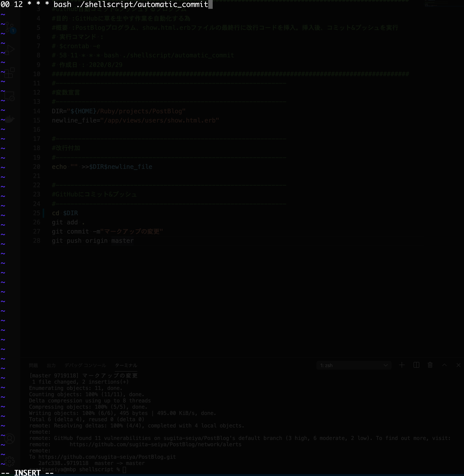Open the Accounts icon in activity bar
464x476 pixels.
tap(10, 438)
